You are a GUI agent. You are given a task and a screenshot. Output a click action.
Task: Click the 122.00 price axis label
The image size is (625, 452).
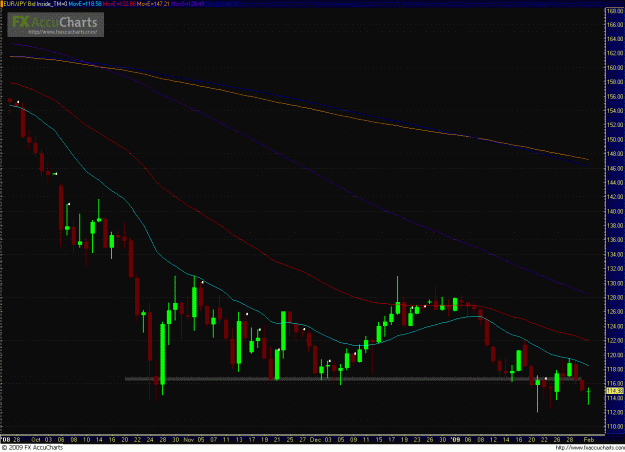point(615,340)
